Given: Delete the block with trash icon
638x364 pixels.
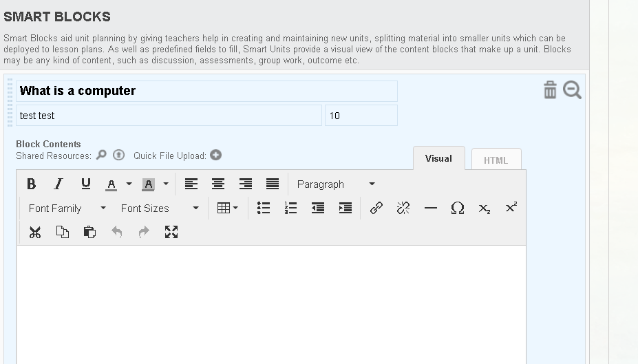Looking at the screenshot, I should 550,90.
